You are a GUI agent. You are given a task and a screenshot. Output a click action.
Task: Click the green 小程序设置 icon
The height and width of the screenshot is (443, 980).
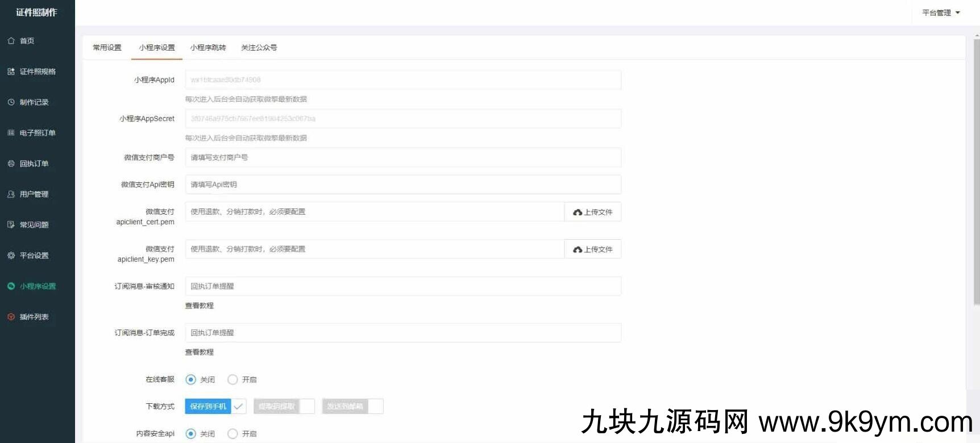point(11,286)
